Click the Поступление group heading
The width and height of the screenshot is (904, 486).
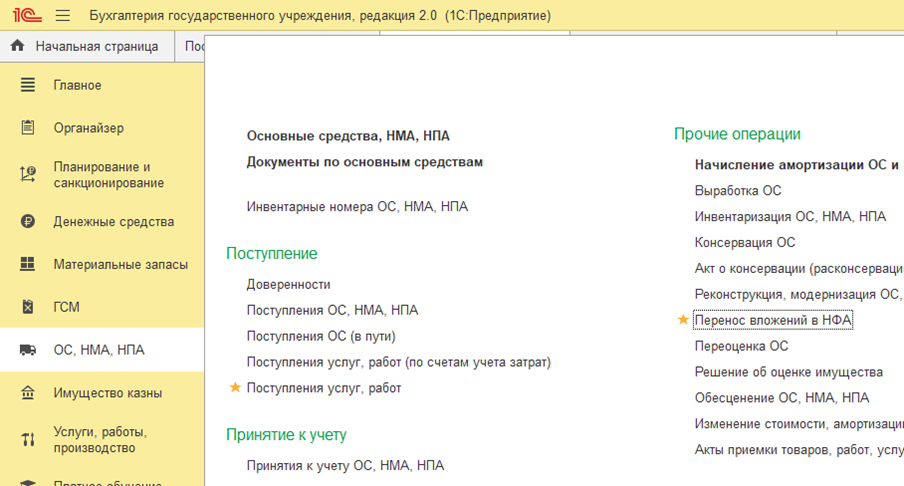click(272, 254)
